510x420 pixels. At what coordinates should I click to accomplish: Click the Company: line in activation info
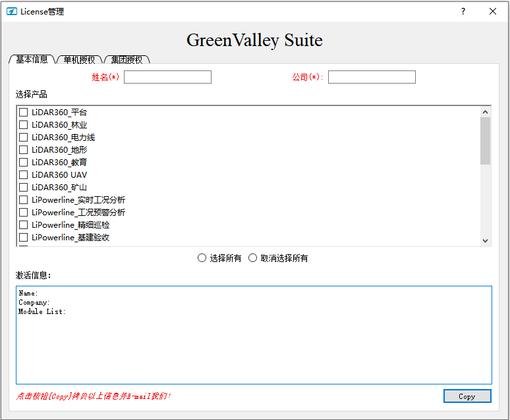point(34,303)
